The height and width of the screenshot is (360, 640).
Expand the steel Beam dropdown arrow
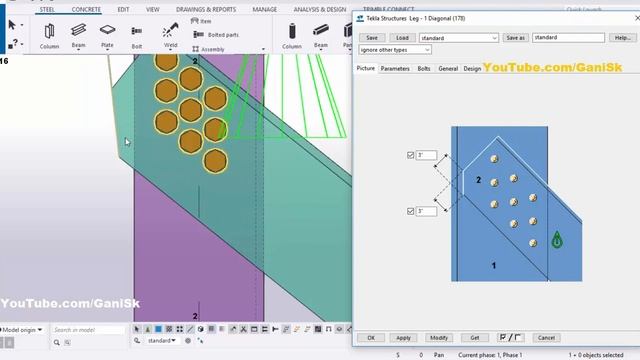[x=78, y=49]
